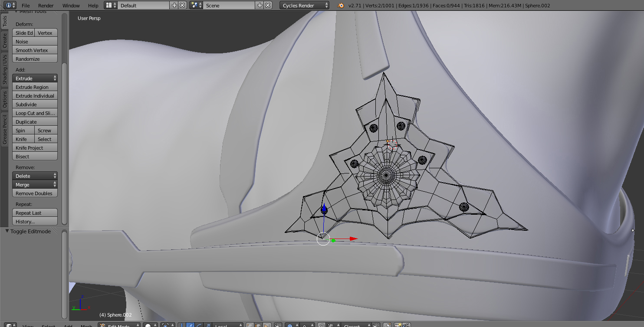The width and height of the screenshot is (644, 327).
Task: Click Extrude Region
Action: click(x=35, y=87)
